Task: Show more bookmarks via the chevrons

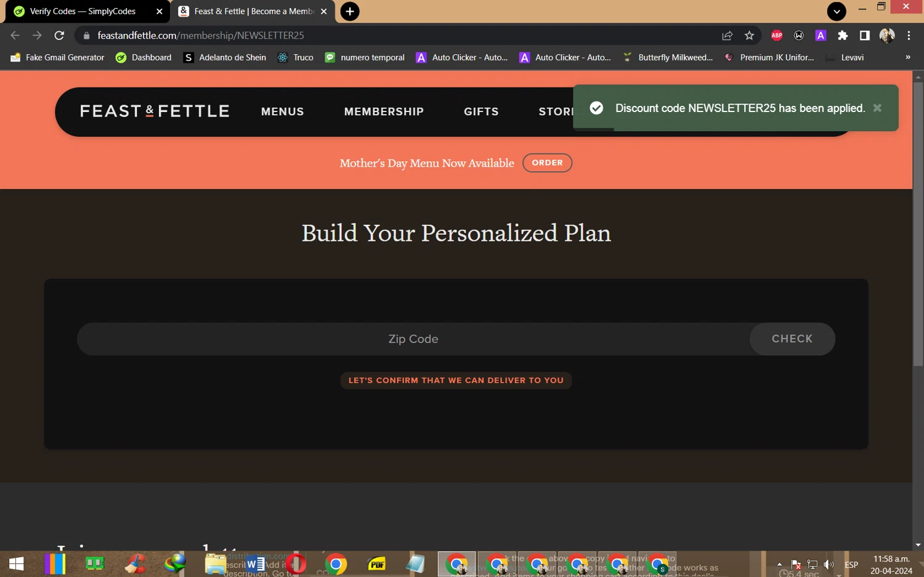Action: [x=907, y=57]
